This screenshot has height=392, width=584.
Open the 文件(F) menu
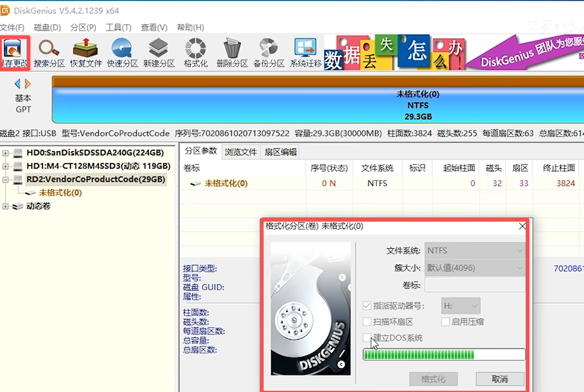pos(12,27)
